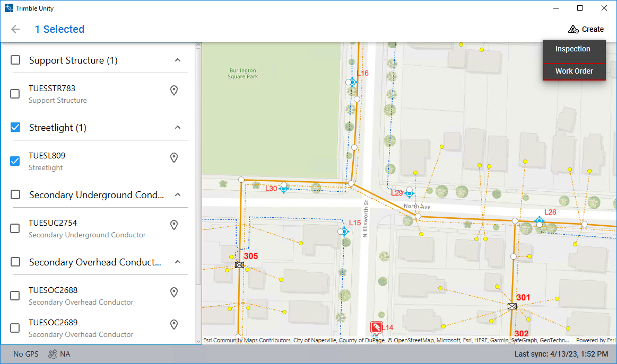Choose Inspection from the Create menu
This screenshot has width=617, height=364.
tap(573, 49)
